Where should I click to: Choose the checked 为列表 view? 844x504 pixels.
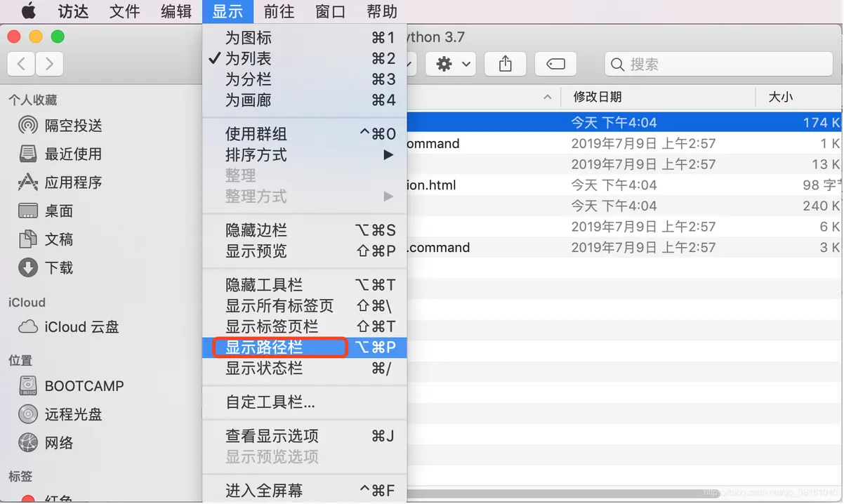[x=305, y=59]
